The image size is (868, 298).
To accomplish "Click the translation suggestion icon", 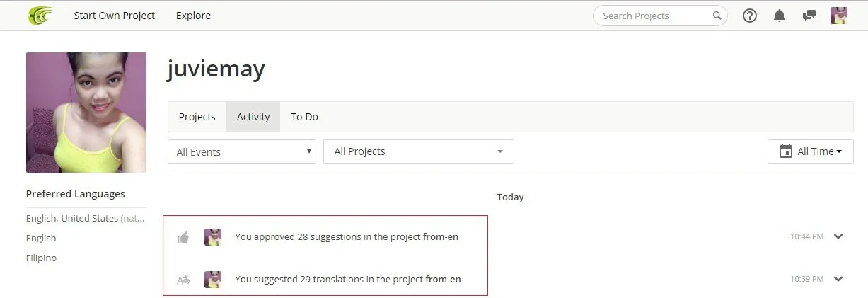I will [183, 280].
